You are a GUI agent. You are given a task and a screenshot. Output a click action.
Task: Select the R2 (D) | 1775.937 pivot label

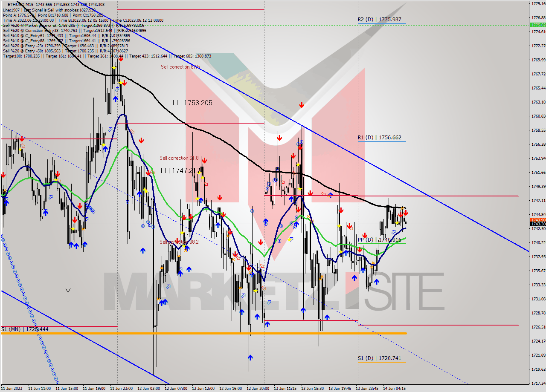click(379, 20)
